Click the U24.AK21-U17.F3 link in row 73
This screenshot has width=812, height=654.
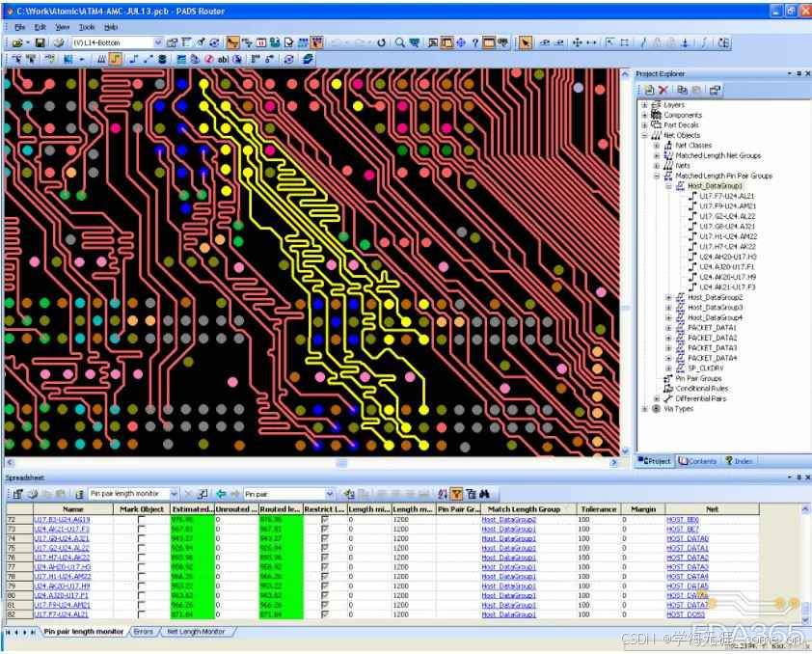click(62, 529)
